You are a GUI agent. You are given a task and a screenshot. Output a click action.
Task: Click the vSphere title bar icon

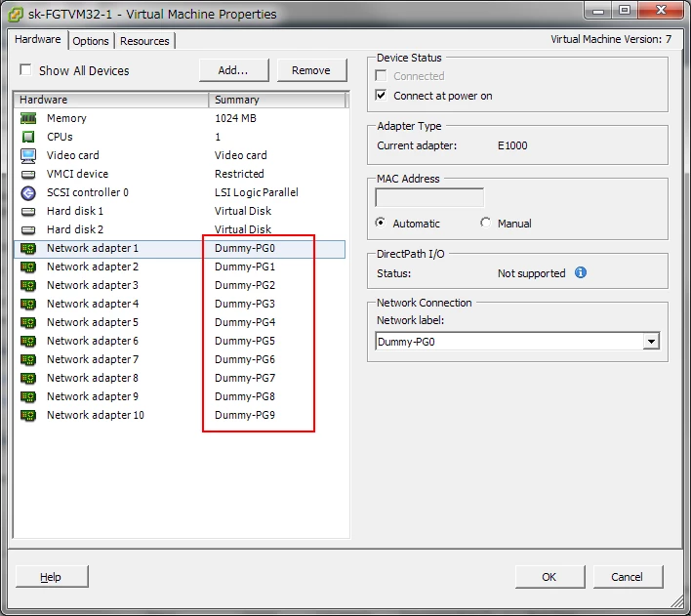[16, 14]
